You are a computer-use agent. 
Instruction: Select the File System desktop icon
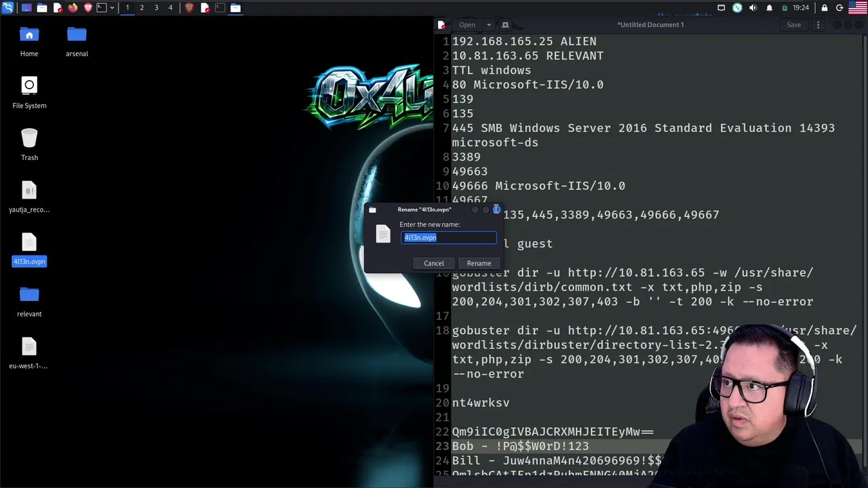pos(29,93)
